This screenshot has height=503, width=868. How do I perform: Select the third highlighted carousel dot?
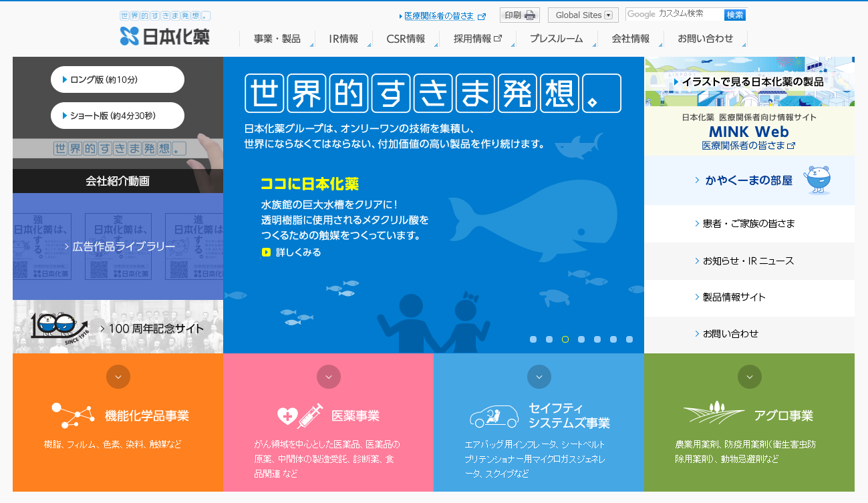coord(565,339)
